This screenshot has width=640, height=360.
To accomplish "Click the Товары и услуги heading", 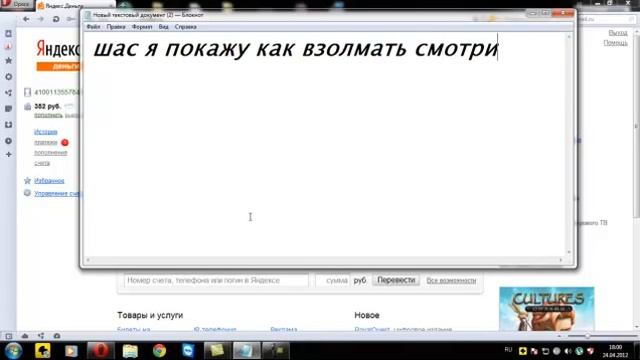I will (150, 315).
